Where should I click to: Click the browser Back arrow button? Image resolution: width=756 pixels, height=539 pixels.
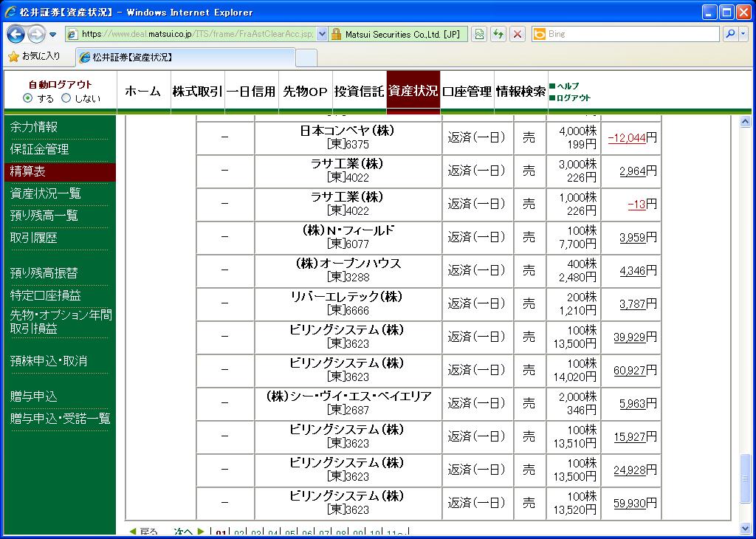pyautogui.click(x=16, y=34)
